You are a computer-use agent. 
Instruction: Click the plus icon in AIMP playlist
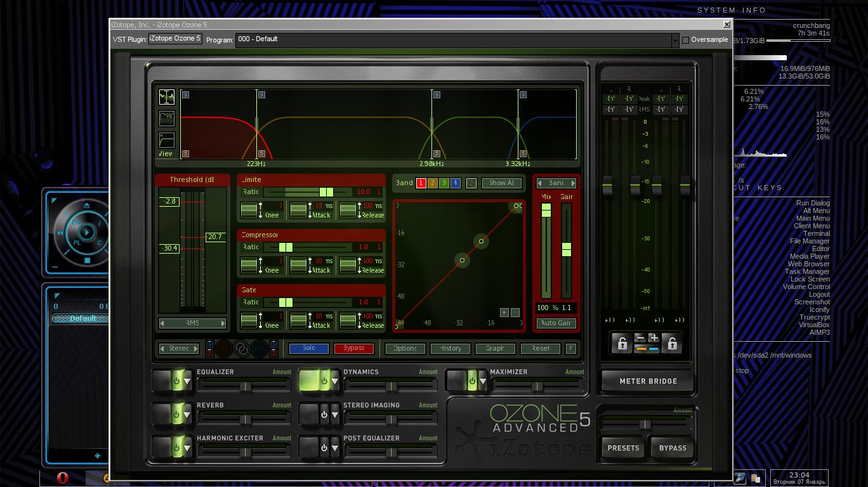(x=97, y=455)
